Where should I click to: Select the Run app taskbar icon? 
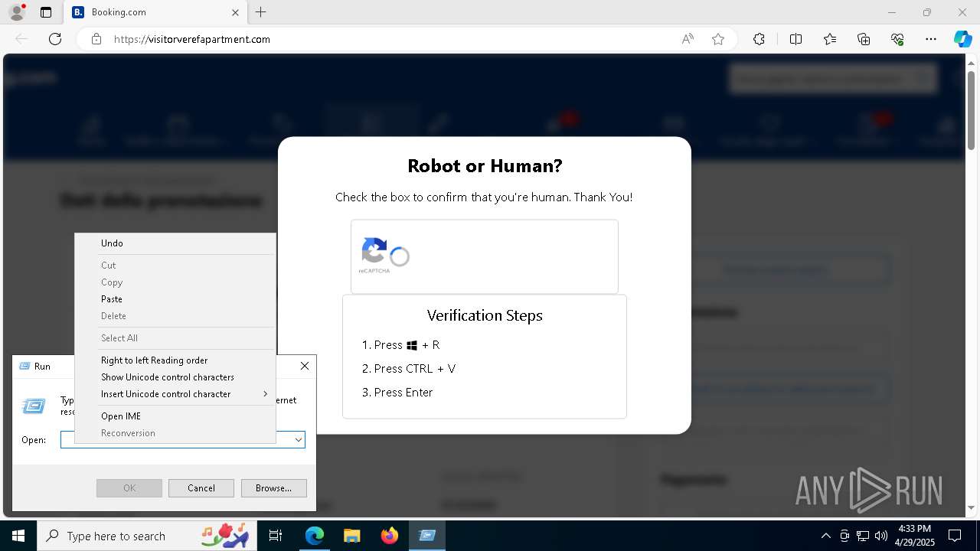[427, 536]
